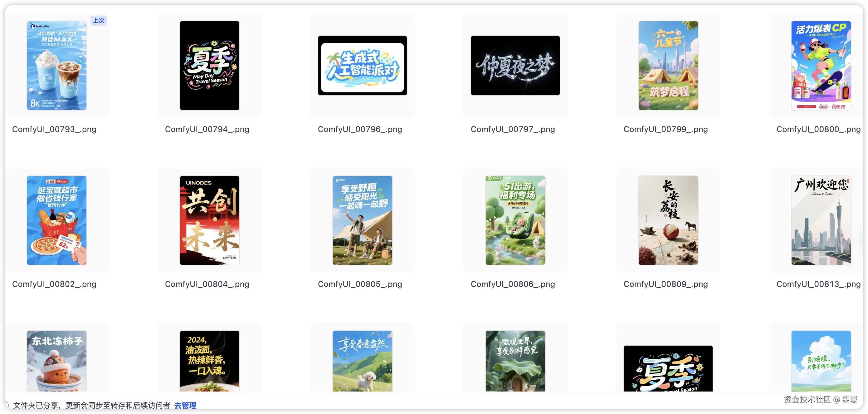The height and width of the screenshot is (414, 868).
Task: Open the ComfyUI_00793_.png coffee poster thumbnail
Action: pos(56,65)
